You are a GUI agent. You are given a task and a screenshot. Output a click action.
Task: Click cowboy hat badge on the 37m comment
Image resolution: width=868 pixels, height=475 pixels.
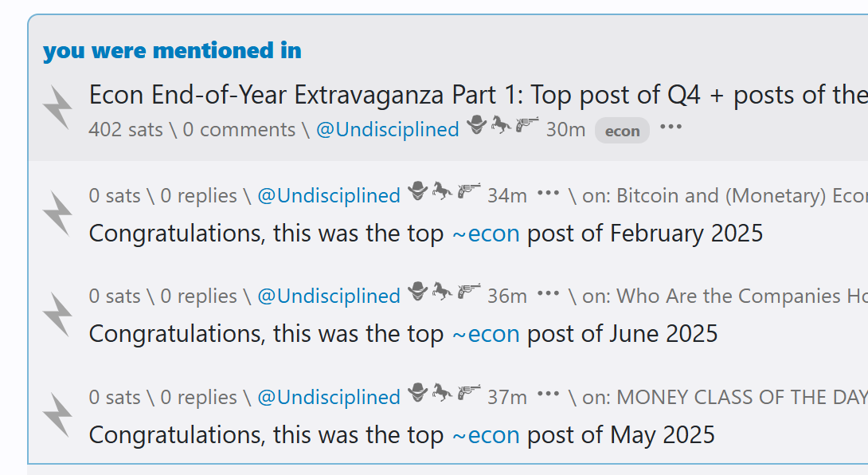pos(417,392)
